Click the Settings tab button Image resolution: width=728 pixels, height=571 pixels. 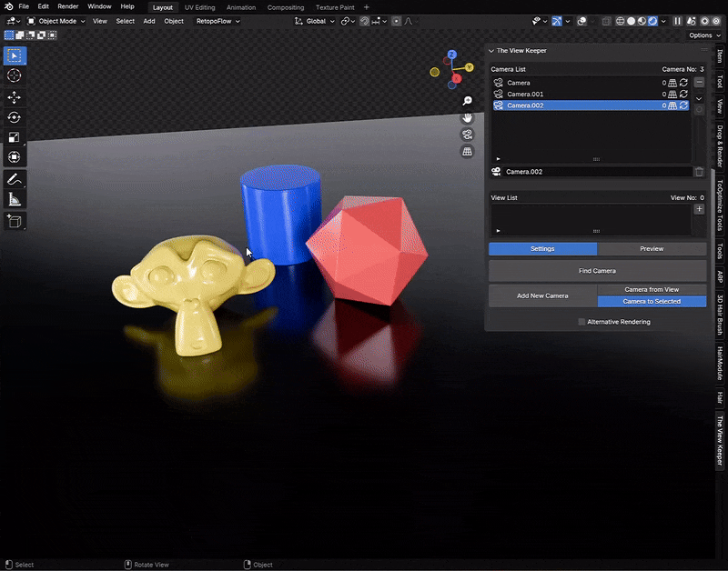[542, 248]
